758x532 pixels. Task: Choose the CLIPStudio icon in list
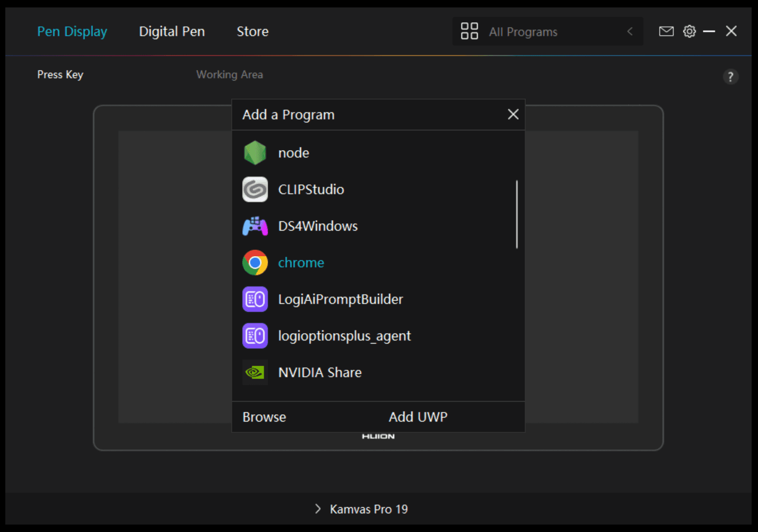pyautogui.click(x=255, y=189)
